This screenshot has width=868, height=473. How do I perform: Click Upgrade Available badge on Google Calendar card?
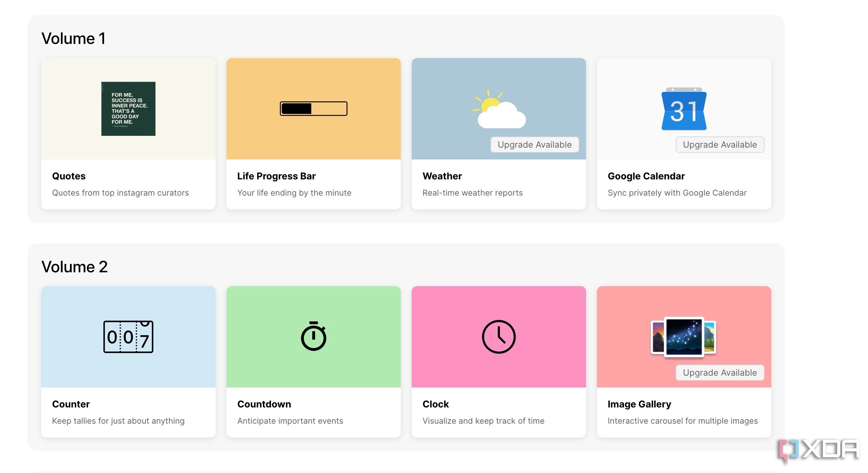pos(720,145)
